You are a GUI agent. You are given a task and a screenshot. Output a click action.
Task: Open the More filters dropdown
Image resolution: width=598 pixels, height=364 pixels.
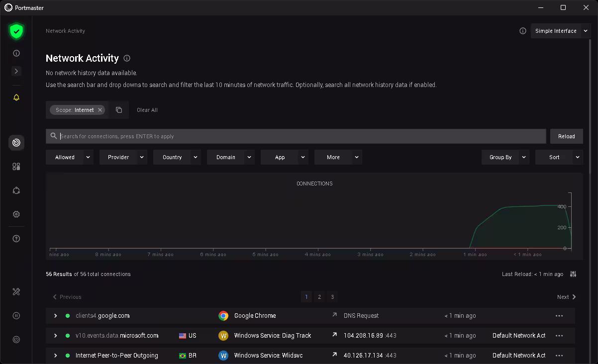tap(338, 157)
